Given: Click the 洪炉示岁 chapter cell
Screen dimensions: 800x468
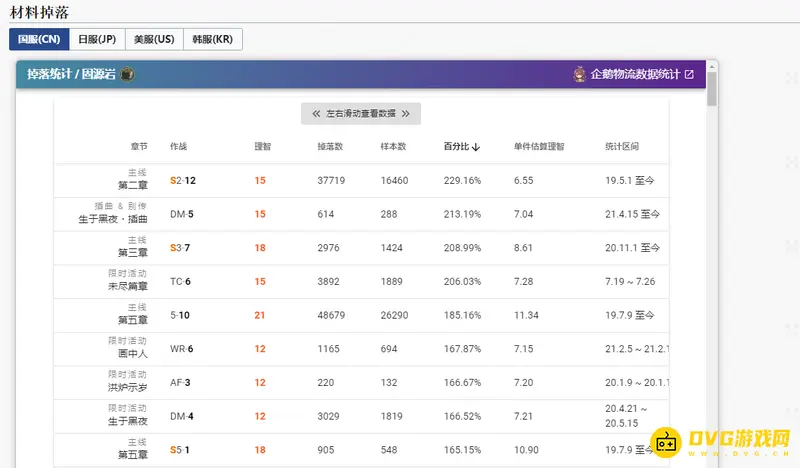Looking at the screenshot, I should (128, 388).
